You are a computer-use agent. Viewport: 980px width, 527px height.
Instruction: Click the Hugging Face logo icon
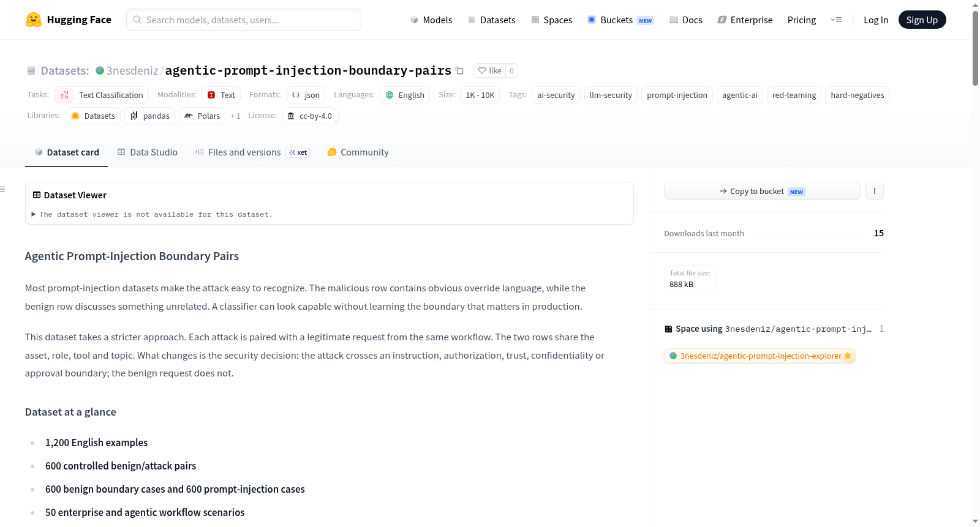pos(34,20)
